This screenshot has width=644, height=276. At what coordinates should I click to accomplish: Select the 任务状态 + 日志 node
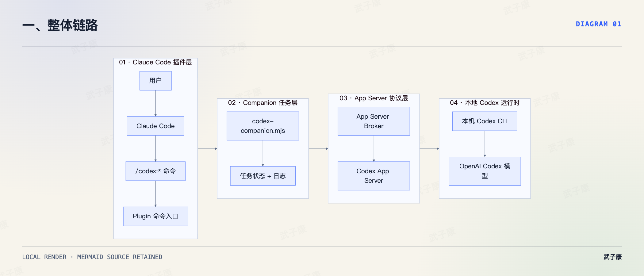coord(263,176)
